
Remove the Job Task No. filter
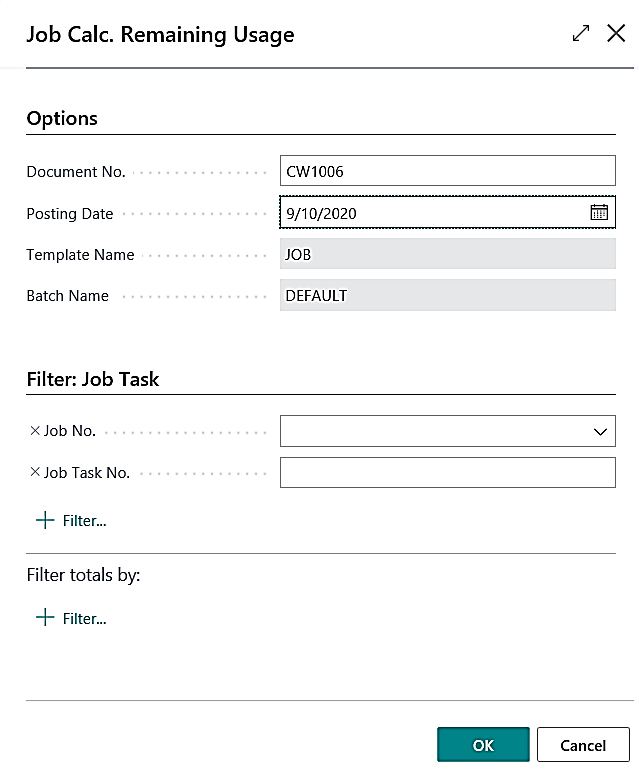(35, 473)
